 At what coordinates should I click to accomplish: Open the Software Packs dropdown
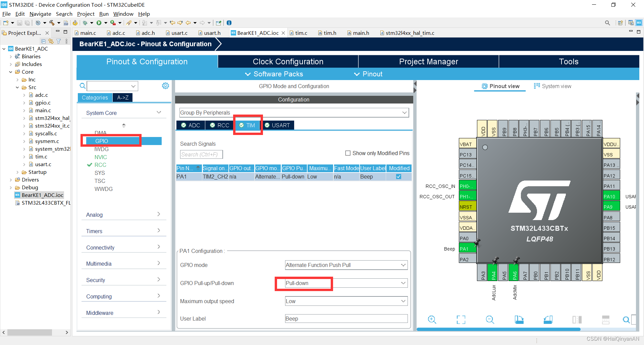(x=274, y=74)
